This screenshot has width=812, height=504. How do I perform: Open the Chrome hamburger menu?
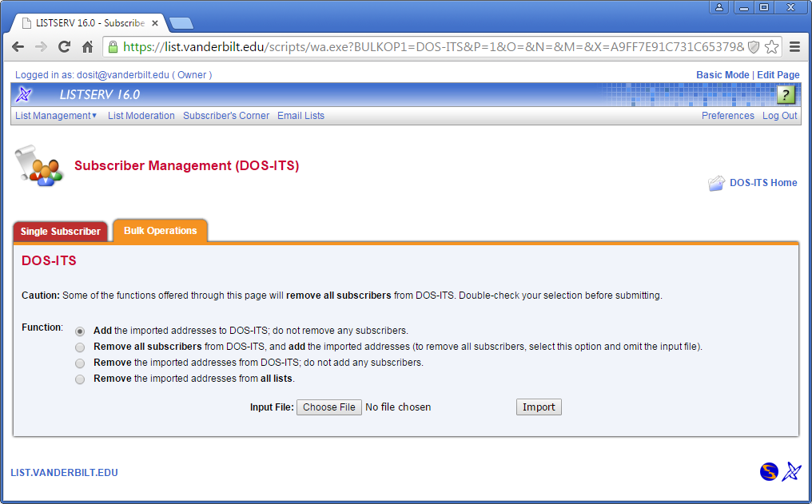click(794, 47)
